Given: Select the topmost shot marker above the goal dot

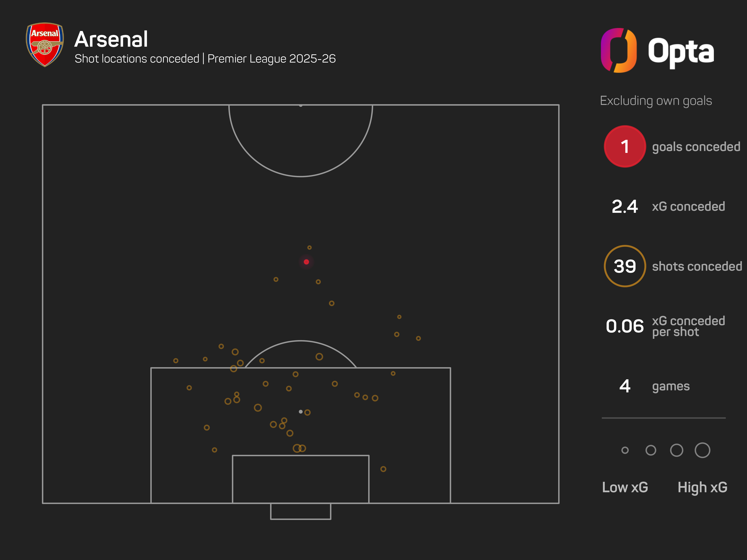Looking at the screenshot, I should [x=309, y=248].
